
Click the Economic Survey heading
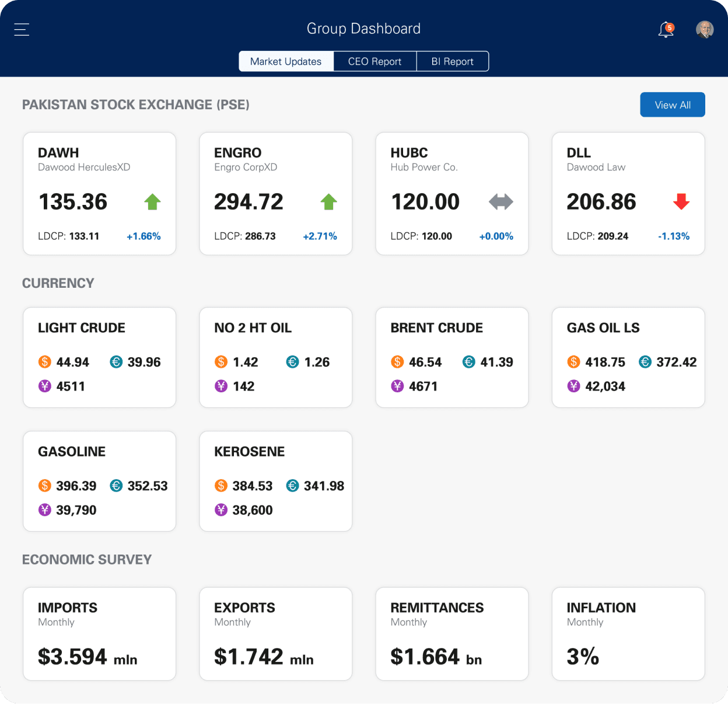pyautogui.click(x=87, y=560)
